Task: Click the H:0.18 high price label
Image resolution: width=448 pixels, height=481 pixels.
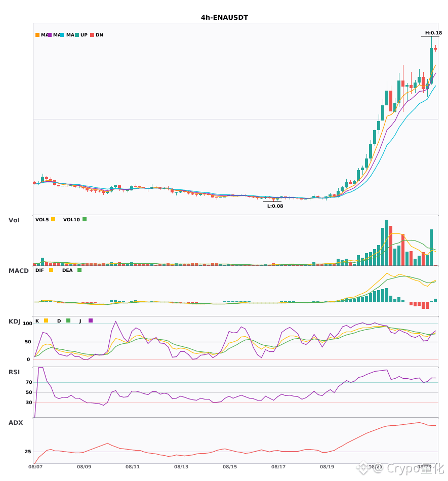Action: (433, 33)
